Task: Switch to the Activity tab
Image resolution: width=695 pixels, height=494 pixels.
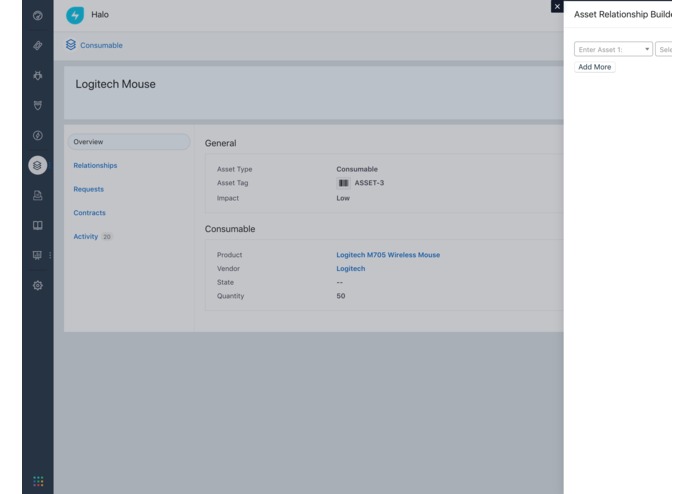Action: pyautogui.click(x=86, y=237)
